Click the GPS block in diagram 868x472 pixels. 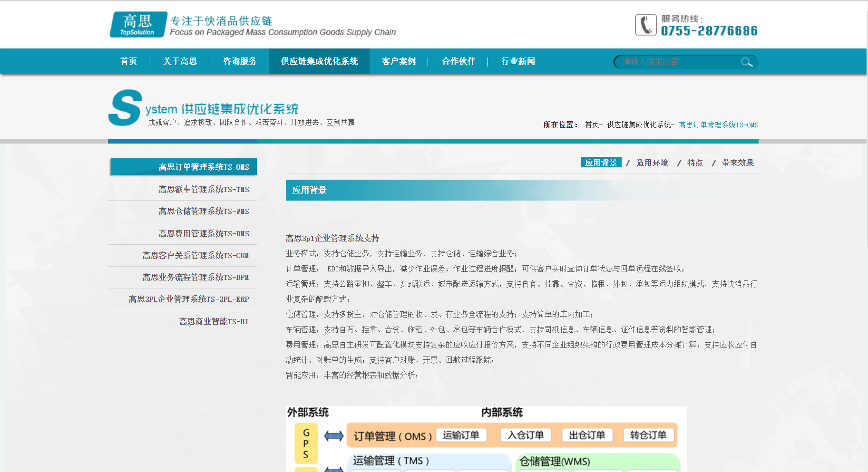pos(306,443)
